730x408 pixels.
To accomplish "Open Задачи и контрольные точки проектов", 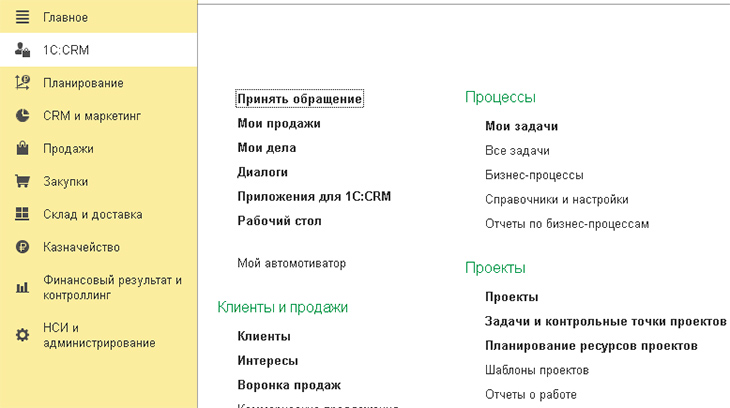I will [606, 321].
